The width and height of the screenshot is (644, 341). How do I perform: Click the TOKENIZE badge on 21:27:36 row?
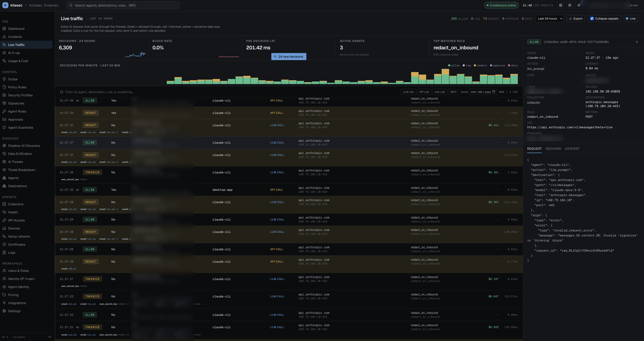coord(92,172)
